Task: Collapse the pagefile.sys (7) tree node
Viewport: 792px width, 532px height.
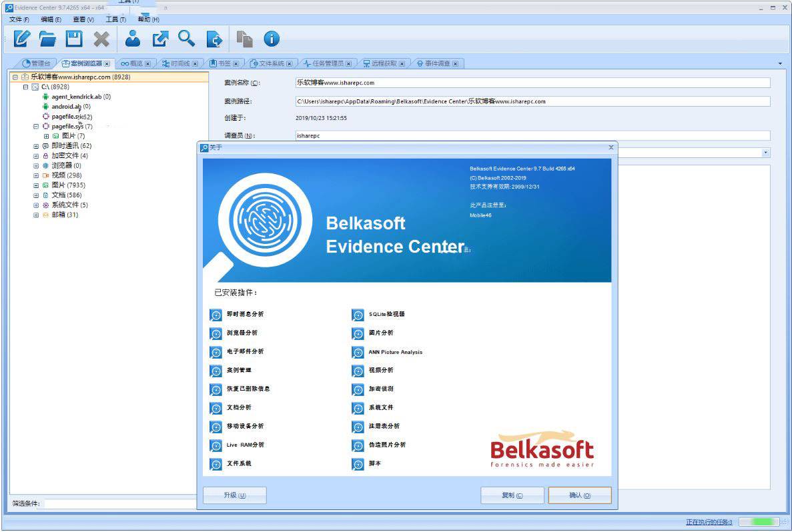Action: click(36, 126)
